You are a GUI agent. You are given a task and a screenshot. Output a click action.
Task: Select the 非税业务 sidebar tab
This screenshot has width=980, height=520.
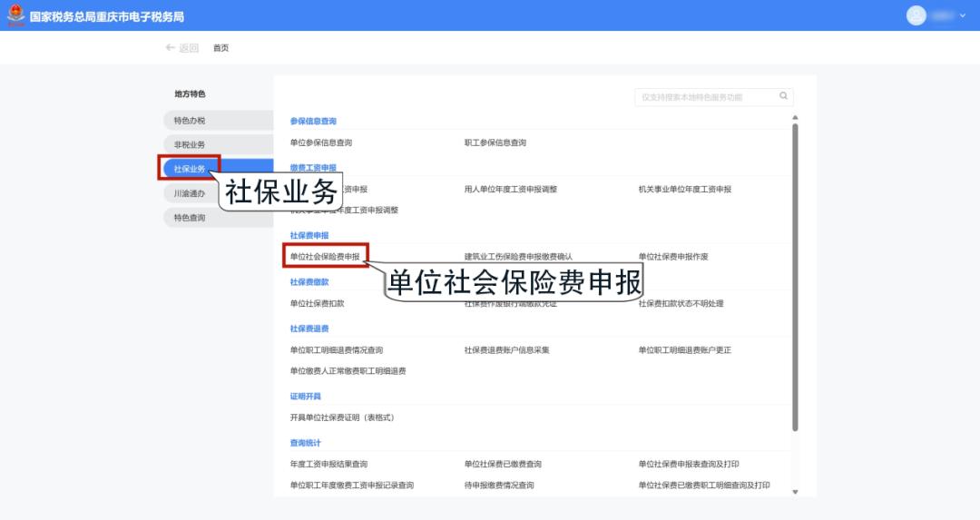click(x=190, y=145)
